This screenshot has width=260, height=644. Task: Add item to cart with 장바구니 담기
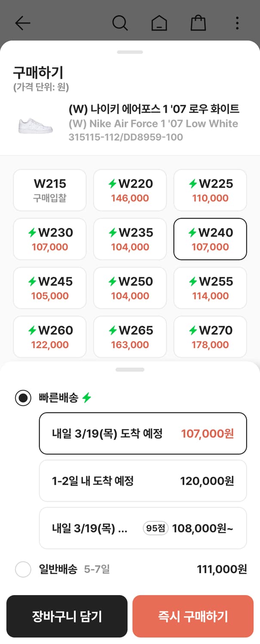click(67, 616)
